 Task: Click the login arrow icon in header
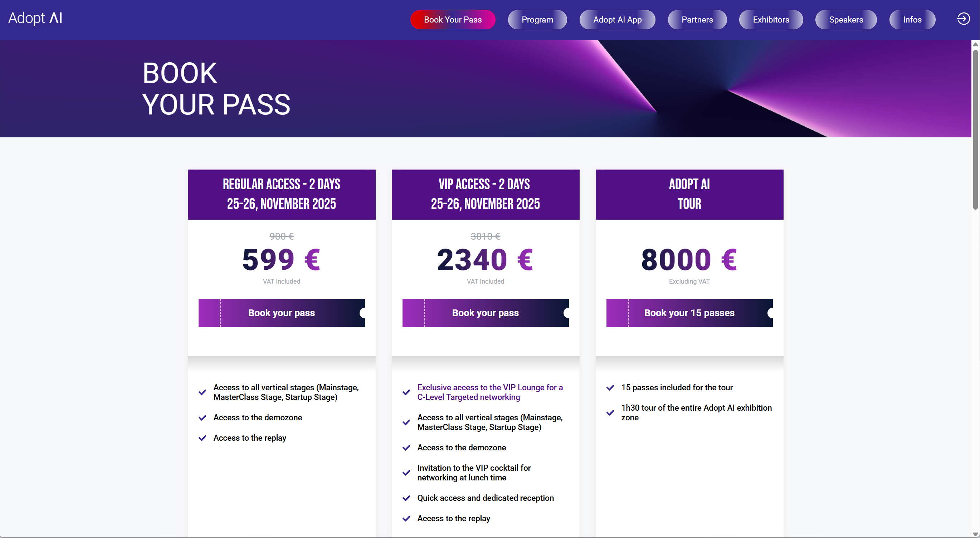pos(963,19)
